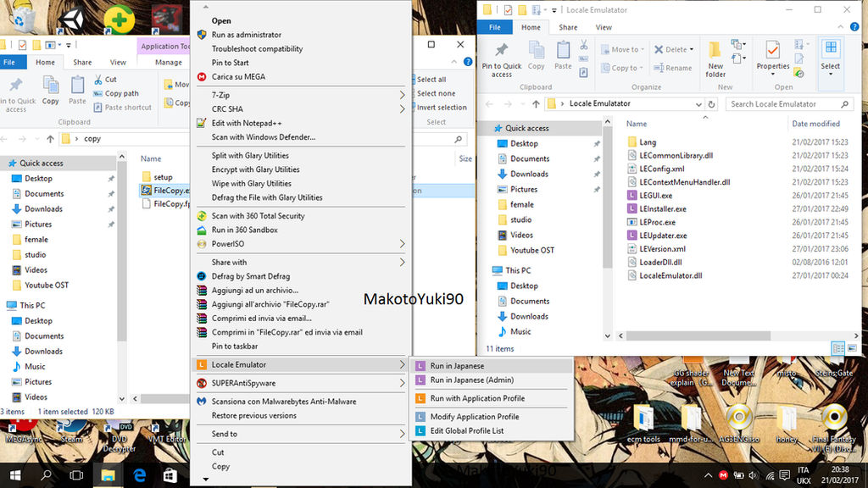The height and width of the screenshot is (488, 868).
Task: Click the Copy icon in Locale Emulator ribbon
Action: click(x=536, y=51)
